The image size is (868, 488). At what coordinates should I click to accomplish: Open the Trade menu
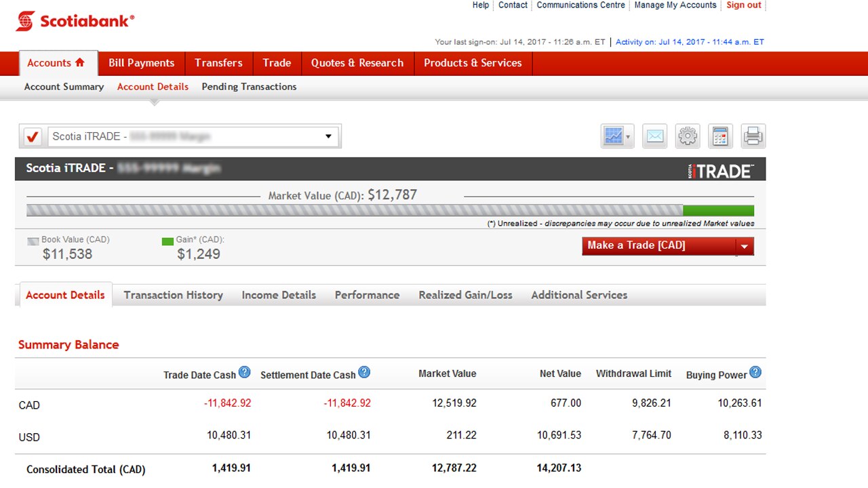coord(277,63)
